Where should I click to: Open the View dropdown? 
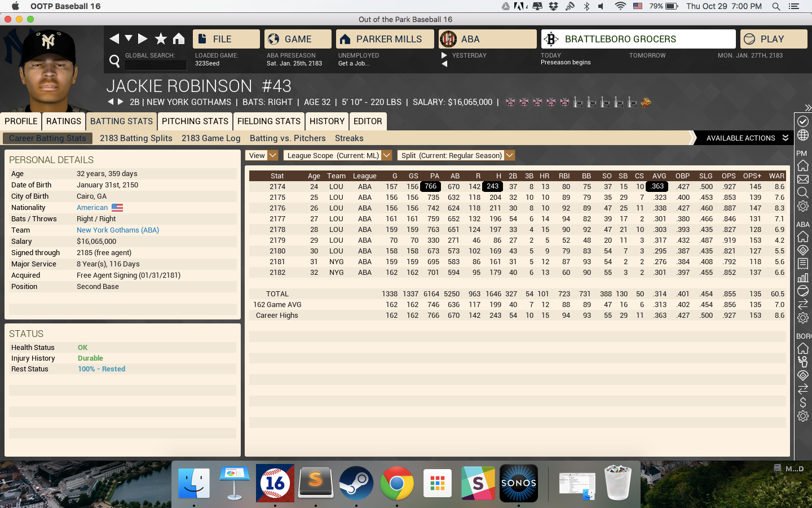coord(262,155)
